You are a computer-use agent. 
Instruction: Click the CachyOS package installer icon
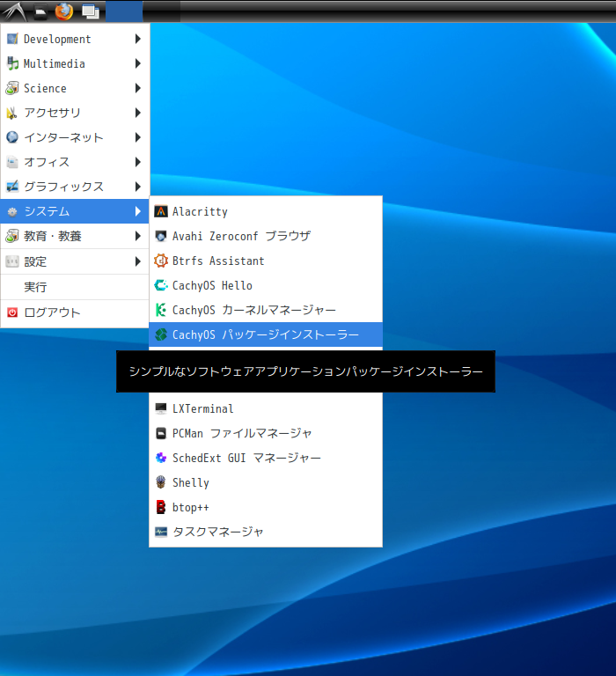tap(161, 334)
